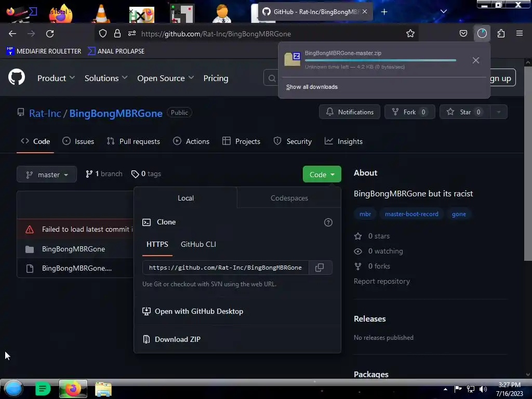Image resolution: width=532 pixels, height=399 pixels.
Task: Open the downloads progress toolbar icon
Action: click(x=482, y=33)
